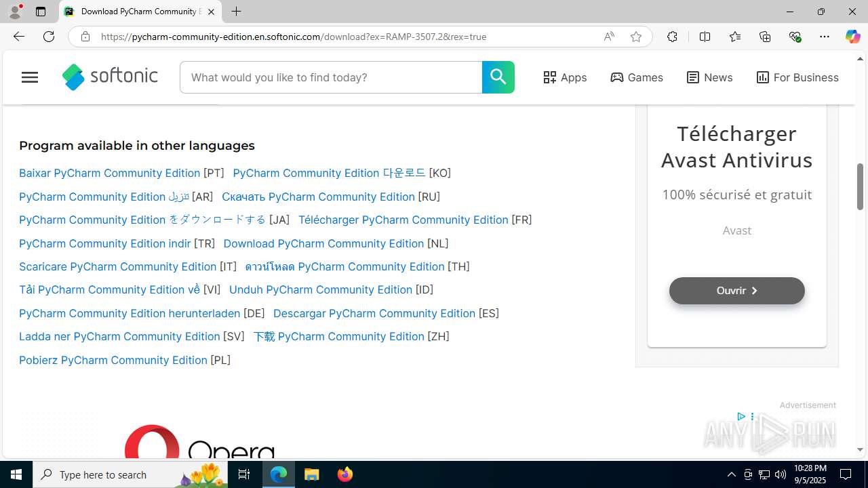
Task: Click the browser address bar URL
Action: pyautogui.click(x=293, y=37)
